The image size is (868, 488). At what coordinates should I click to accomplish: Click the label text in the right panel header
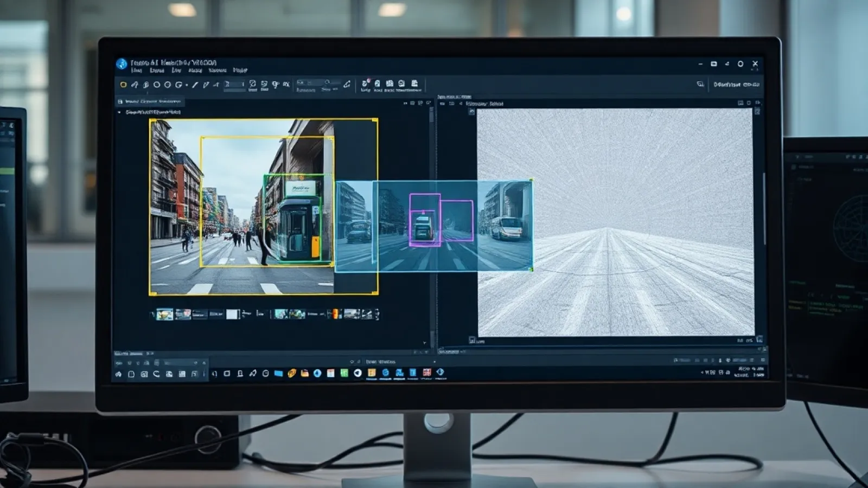pos(484,104)
